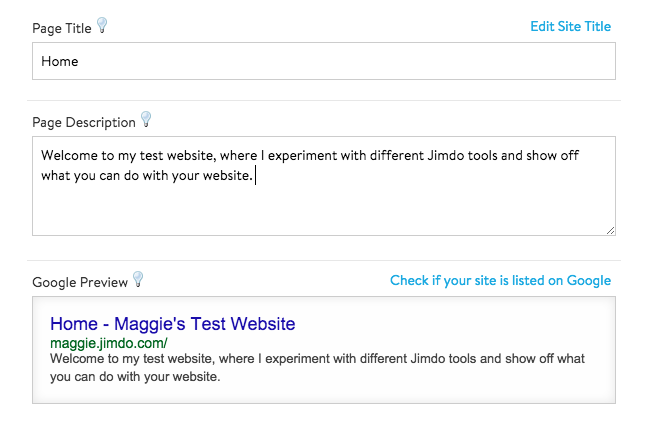Screen dimensions: 646x421
Task: Click the Google Preview label
Action: tap(80, 282)
